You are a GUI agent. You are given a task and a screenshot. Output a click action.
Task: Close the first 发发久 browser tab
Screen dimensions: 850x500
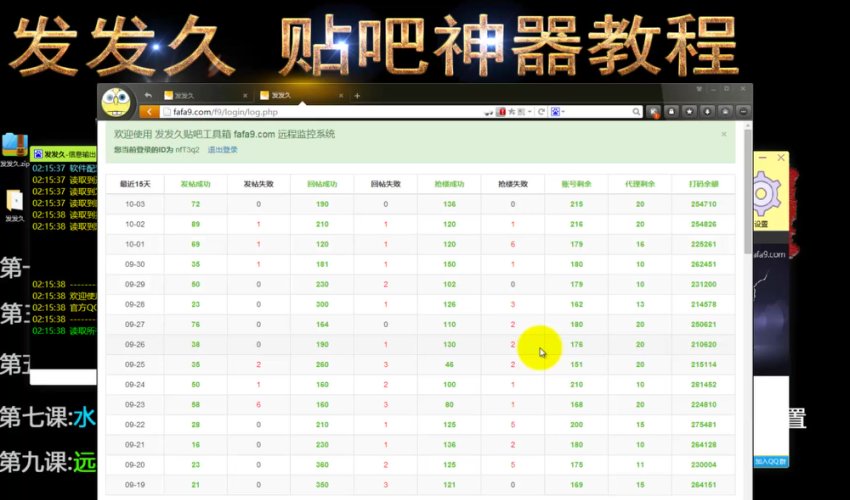click(x=245, y=95)
